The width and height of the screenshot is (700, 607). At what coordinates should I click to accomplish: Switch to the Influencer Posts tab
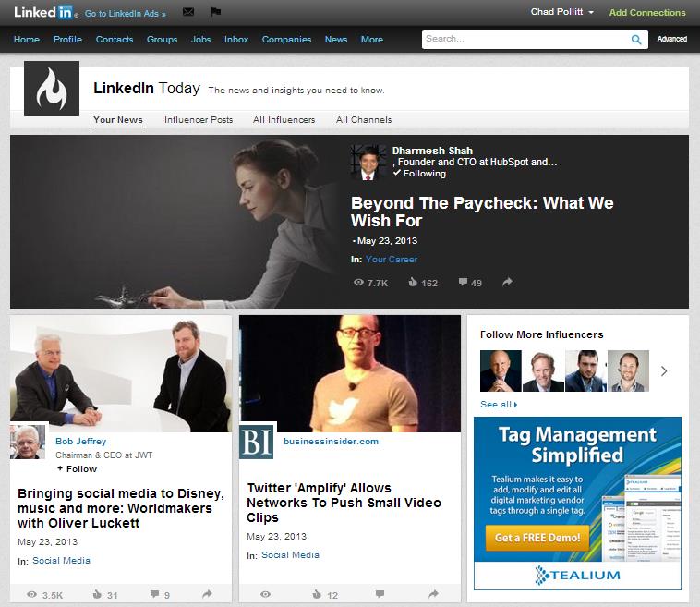click(x=199, y=120)
